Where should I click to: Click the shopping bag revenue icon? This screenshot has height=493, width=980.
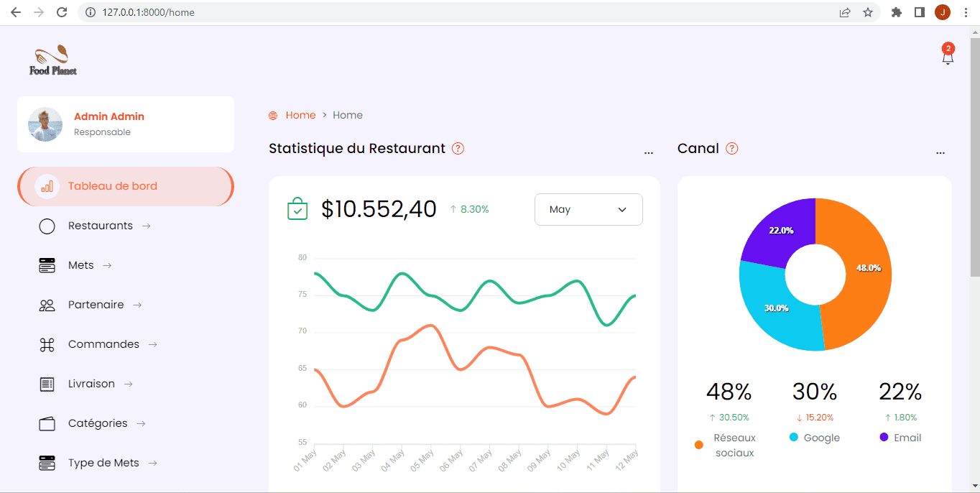[x=297, y=209]
